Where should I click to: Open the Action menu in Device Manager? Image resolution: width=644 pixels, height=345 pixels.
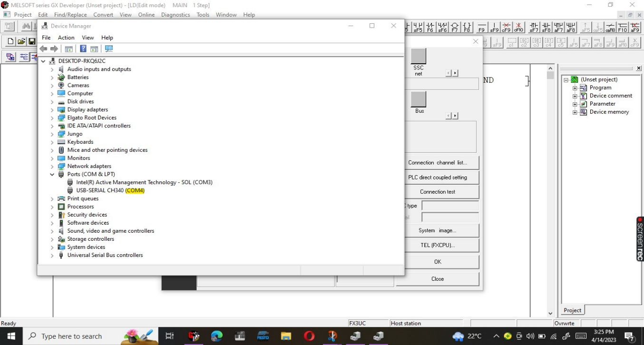click(66, 38)
